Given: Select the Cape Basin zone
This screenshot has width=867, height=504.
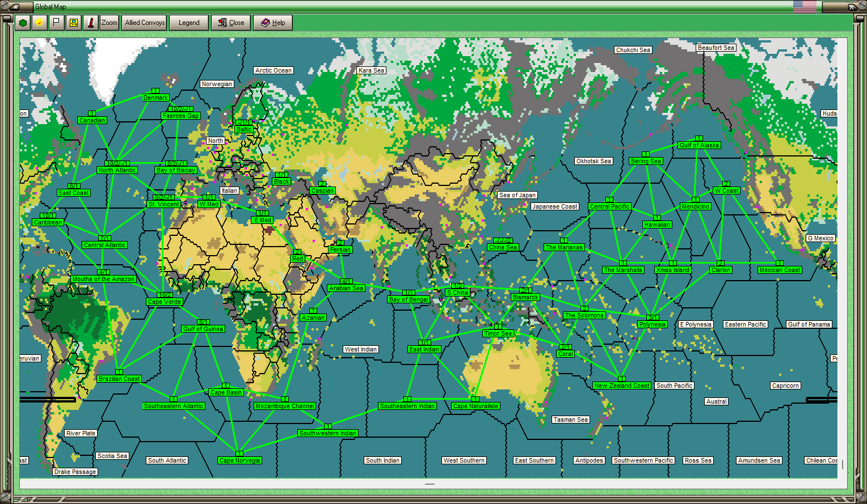Looking at the screenshot, I should (226, 392).
